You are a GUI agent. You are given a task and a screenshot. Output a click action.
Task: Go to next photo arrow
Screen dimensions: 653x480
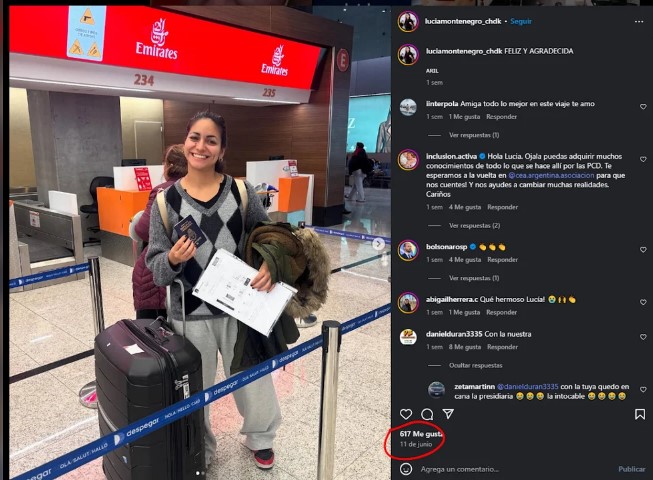(378, 244)
